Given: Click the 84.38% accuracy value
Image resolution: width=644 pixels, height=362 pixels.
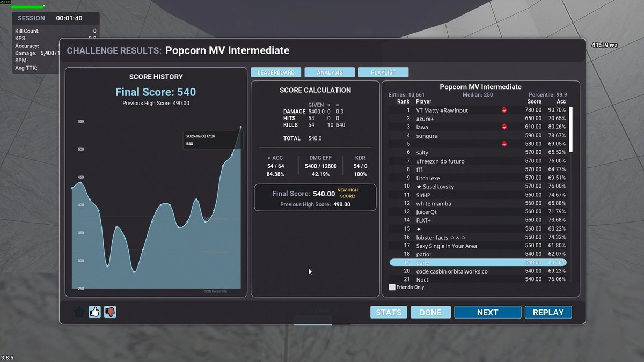Looking at the screenshot, I should coord(275,174).
